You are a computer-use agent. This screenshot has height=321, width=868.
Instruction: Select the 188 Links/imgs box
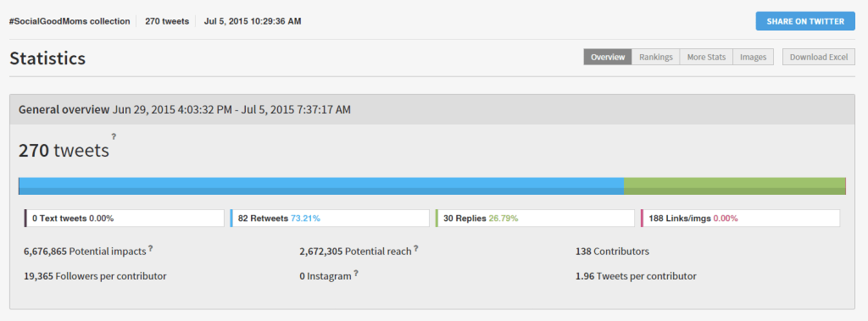click(x=740, y=218)
